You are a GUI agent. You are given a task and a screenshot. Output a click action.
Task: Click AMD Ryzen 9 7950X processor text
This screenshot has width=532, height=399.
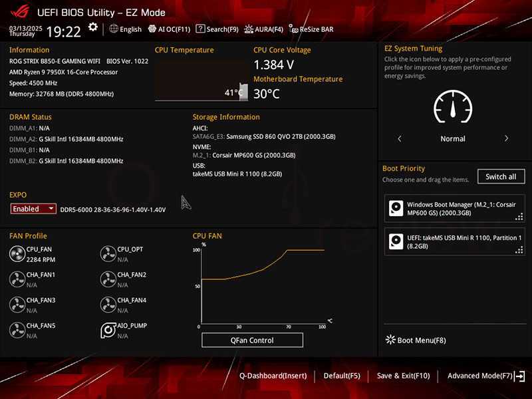tap(63, 72)
